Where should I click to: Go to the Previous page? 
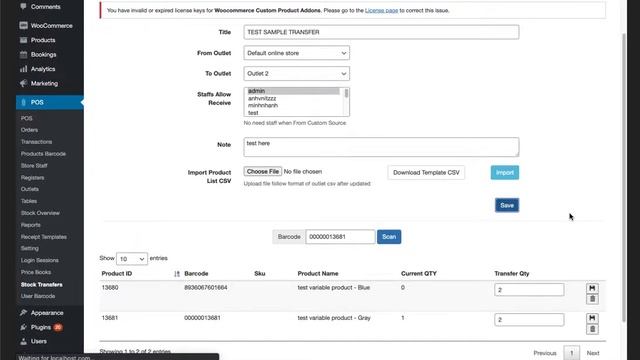[545, 353]
